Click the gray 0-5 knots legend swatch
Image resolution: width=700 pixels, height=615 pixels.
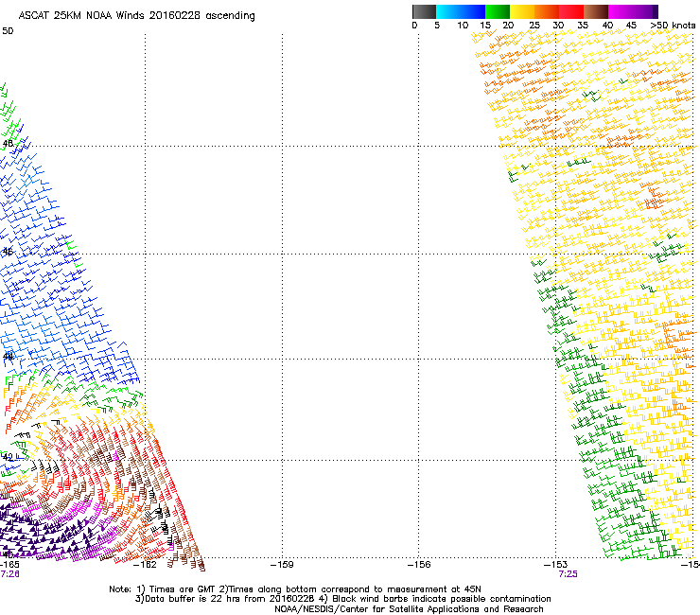coord(424,11)
